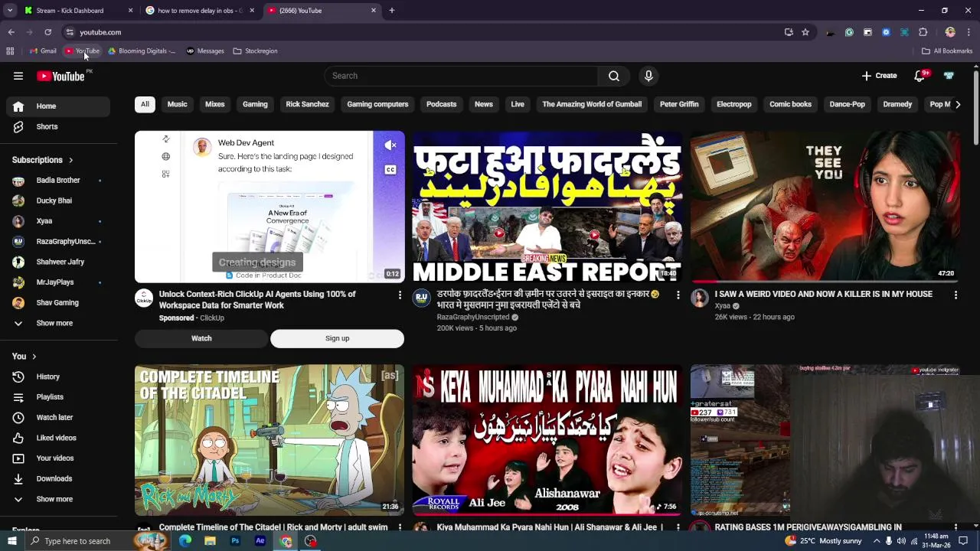Bookmark this page with star icon

point(805,32)
